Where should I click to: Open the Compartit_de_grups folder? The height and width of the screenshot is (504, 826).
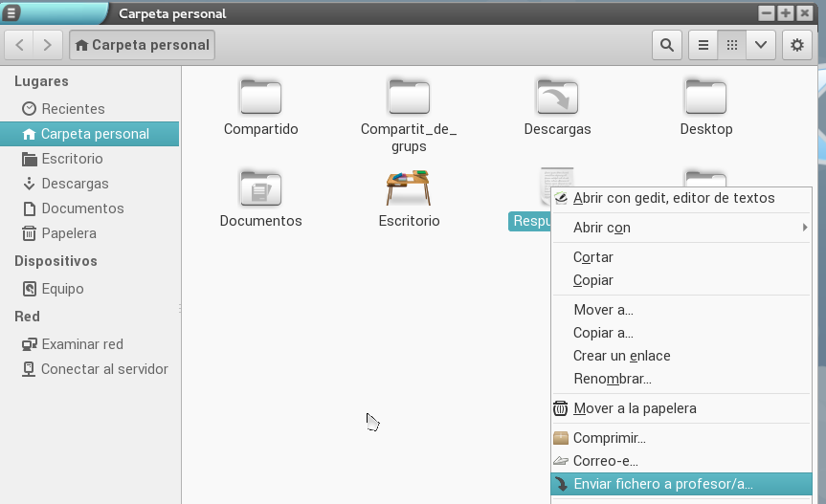(409, 98)
